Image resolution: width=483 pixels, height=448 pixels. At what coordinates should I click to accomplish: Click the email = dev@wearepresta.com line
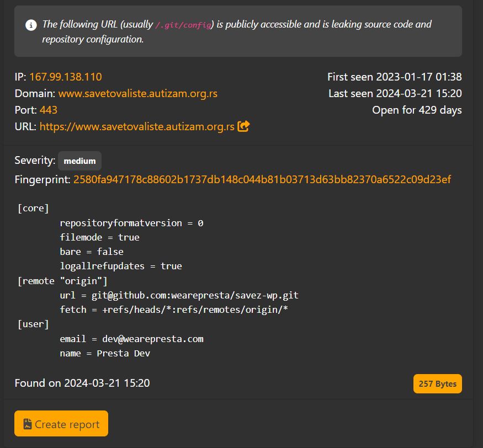[x=131, y=339]
